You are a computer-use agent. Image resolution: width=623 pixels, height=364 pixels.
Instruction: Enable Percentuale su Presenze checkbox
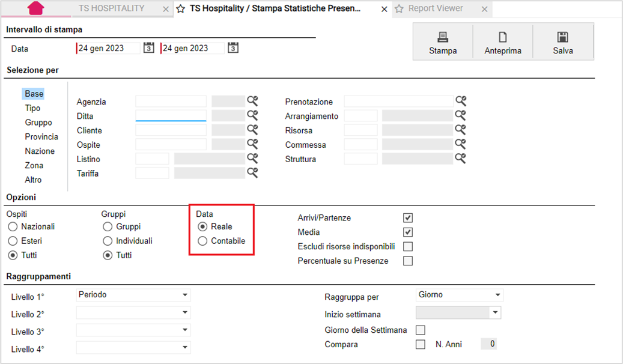click(x=408, y=261)
